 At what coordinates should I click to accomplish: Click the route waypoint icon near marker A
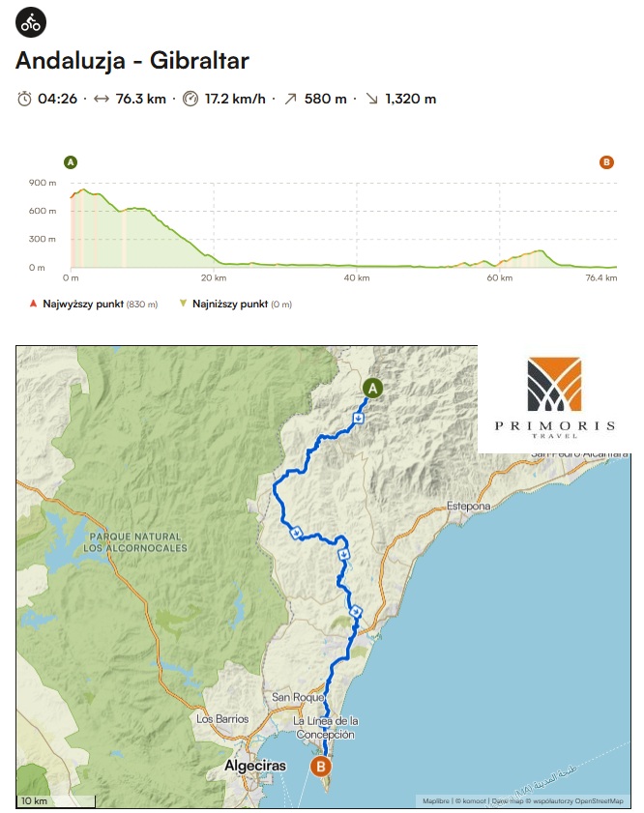[x=359, y=418]
